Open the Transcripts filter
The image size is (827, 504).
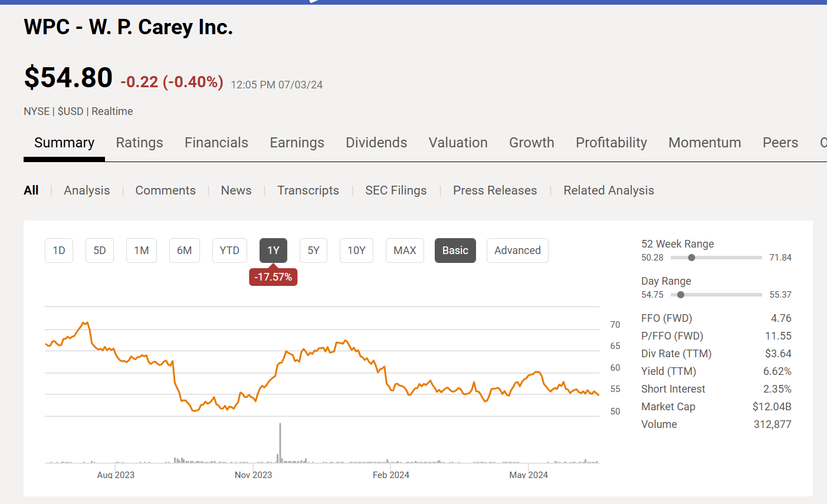(x=308, y=190)
